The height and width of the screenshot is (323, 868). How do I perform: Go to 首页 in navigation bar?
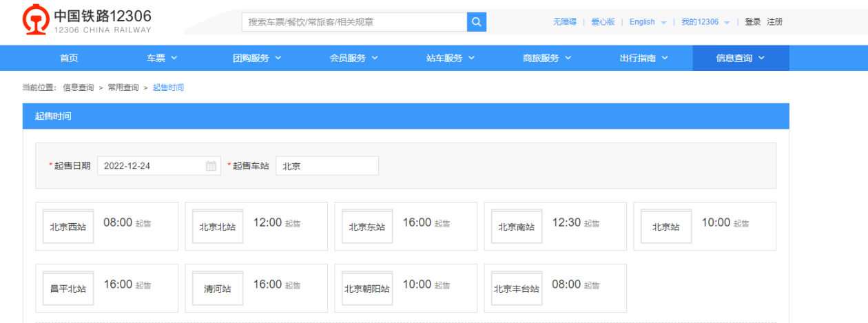[x=69, y=58]
